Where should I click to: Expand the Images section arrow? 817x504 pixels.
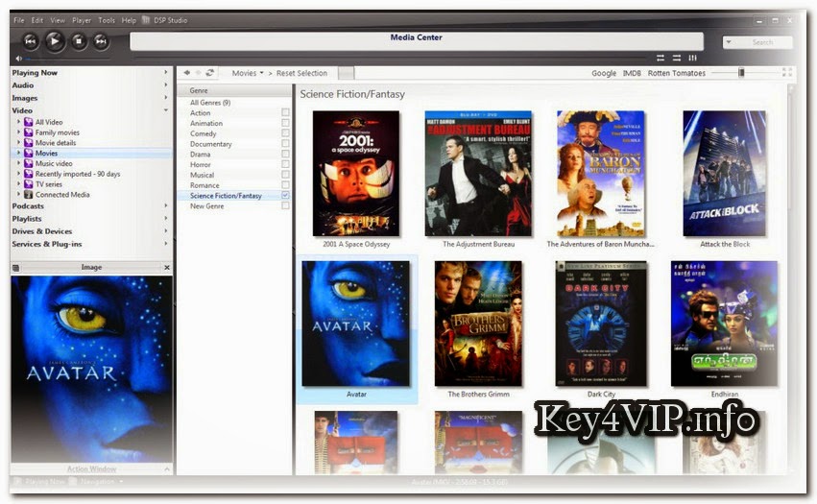point(166,98)
